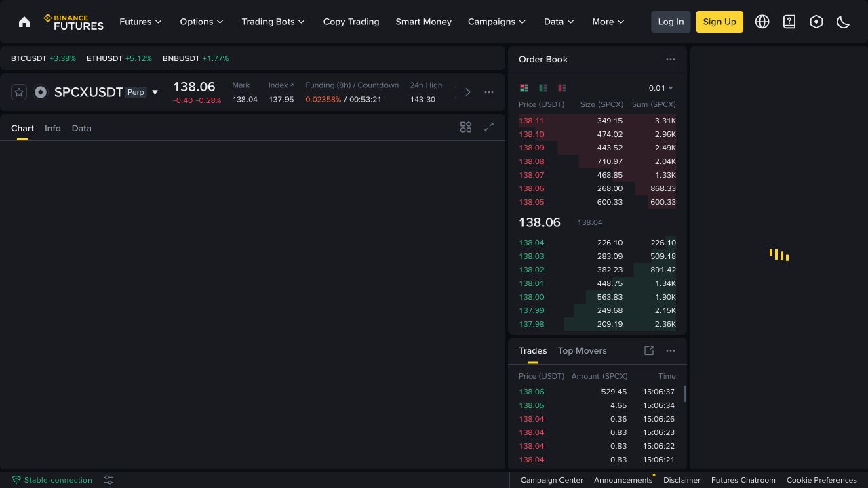Switch to the Chart tab
Screen dimensions: 868x488
(22, 128)
